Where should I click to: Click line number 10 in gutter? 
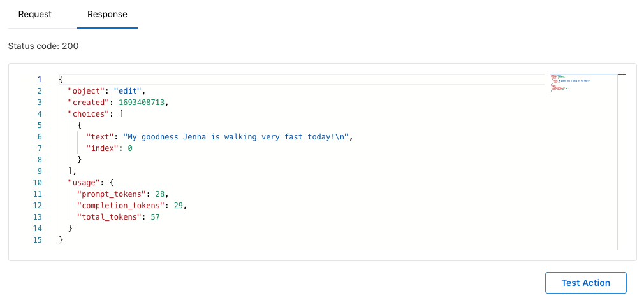(38, 183)
